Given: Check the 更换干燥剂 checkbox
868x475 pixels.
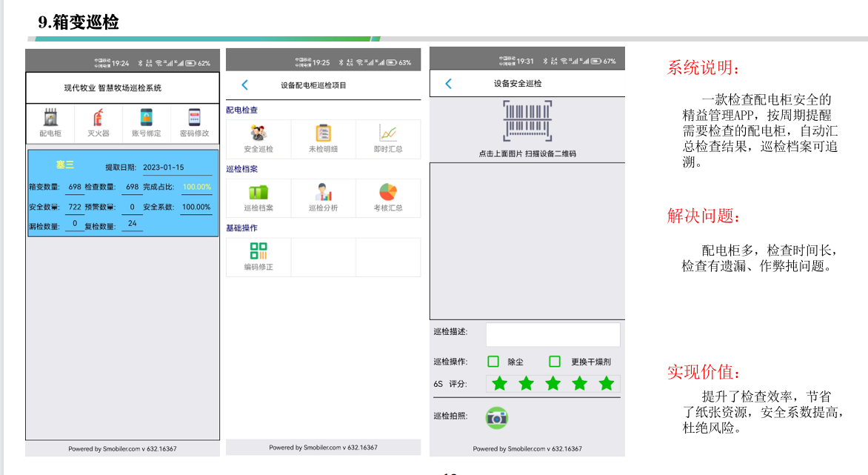Looking at the screenshot, I should (x=555, y=362).
